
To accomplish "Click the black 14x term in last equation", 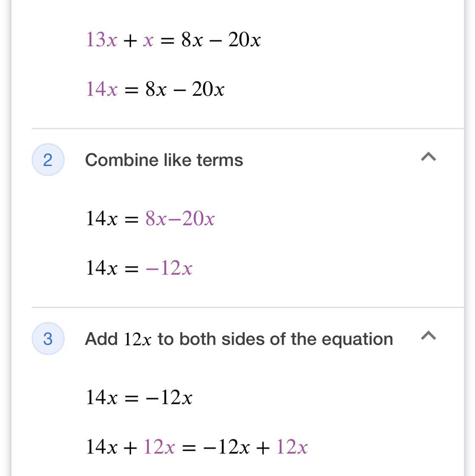I will [102, 447].
